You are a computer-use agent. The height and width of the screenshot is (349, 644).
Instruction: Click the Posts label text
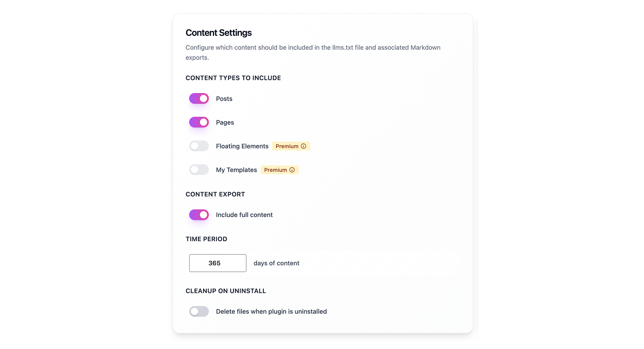[224, 99]
